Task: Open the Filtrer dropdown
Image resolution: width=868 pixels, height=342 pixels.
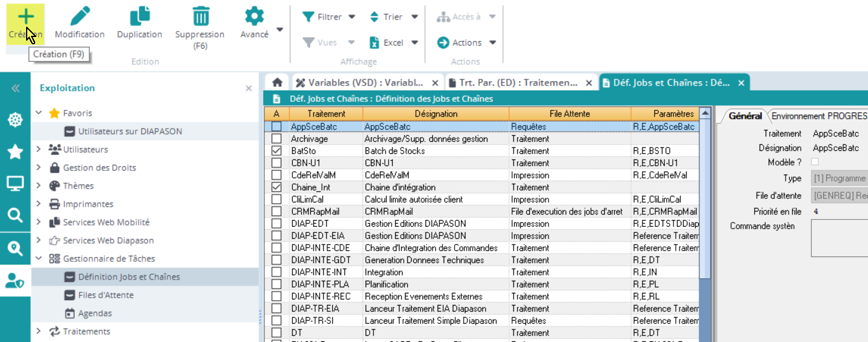Action: pos(329,17)
